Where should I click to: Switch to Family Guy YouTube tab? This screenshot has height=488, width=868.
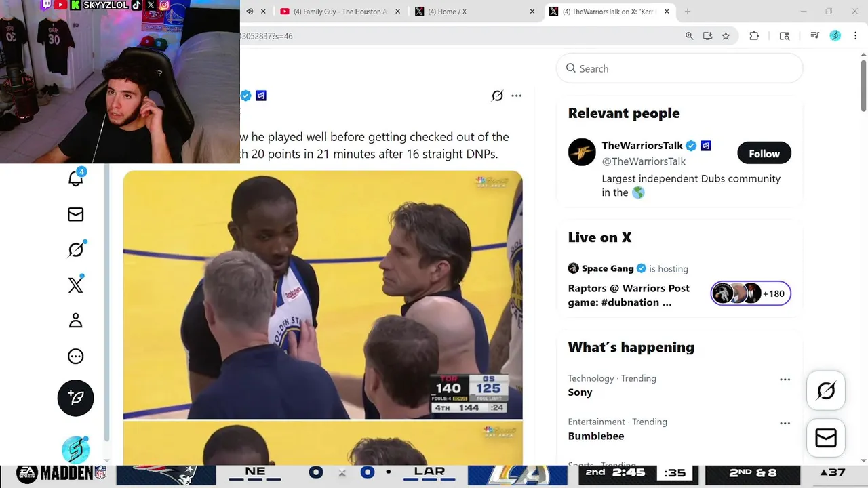point(340,12)
